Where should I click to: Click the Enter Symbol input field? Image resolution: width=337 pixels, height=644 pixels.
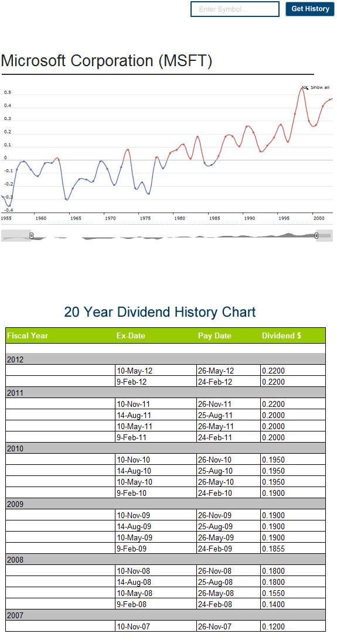[x=234, y=9]
